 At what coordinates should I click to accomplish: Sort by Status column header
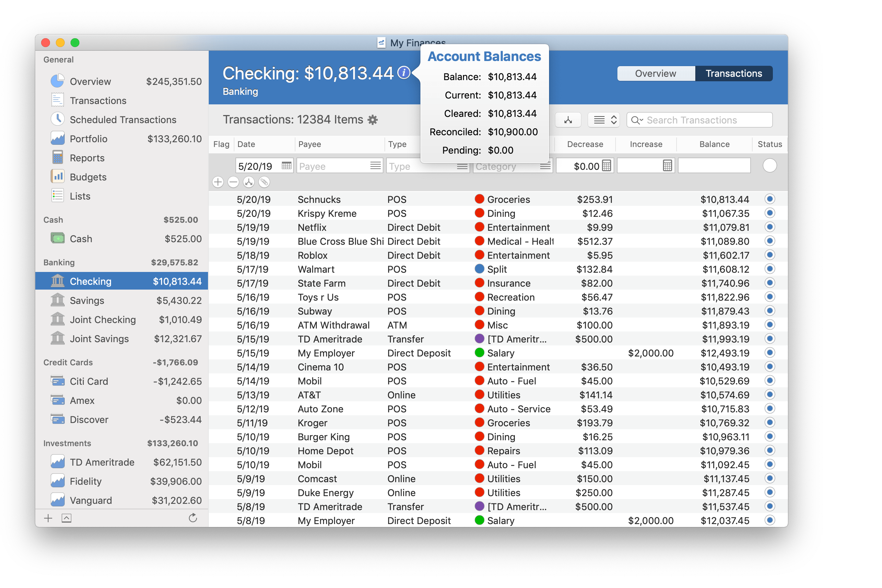[770, 144]
